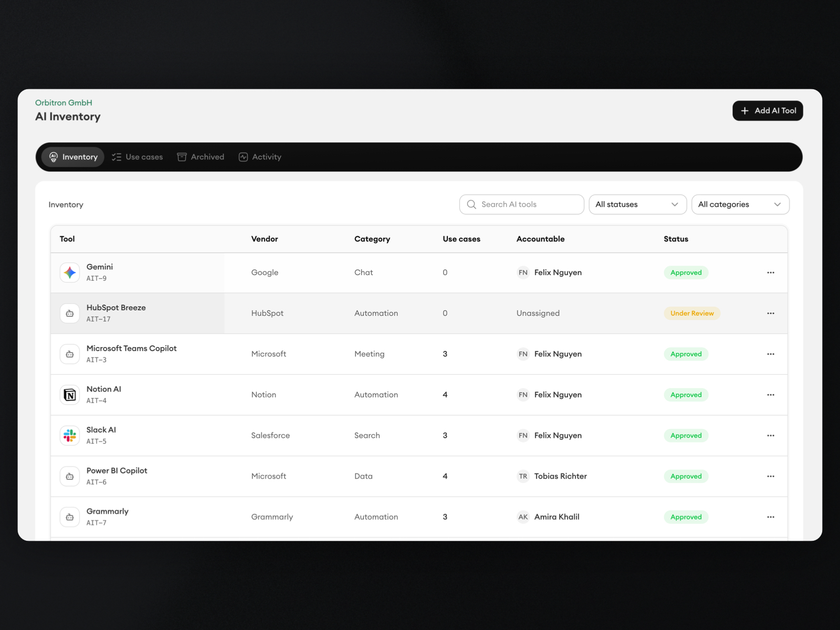Sort by the Accountable column header

(x=540, y=239)
